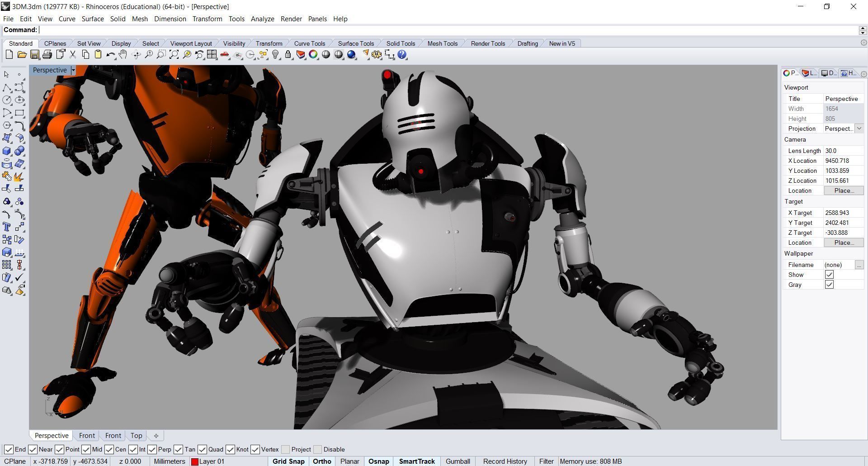Click the Boolean union spheres icon
Image resolution: width=868 pixels, height=466 pixels.
point(19,151)
